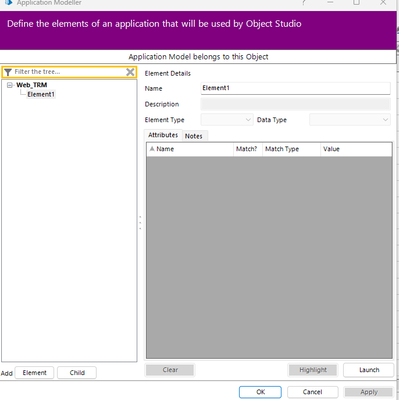Open the Data Type dropdown
Viewport: 399px width, 400px height.
coord(350,120)
